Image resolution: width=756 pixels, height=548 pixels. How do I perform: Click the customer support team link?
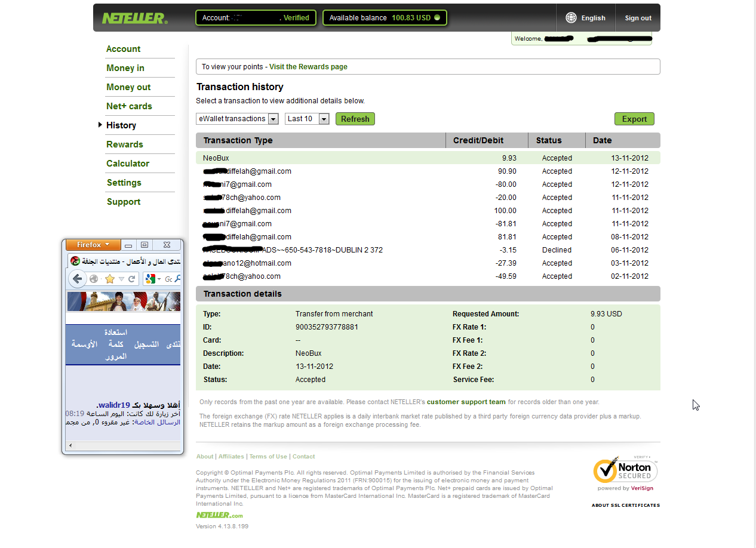click(x=466, y=402)
